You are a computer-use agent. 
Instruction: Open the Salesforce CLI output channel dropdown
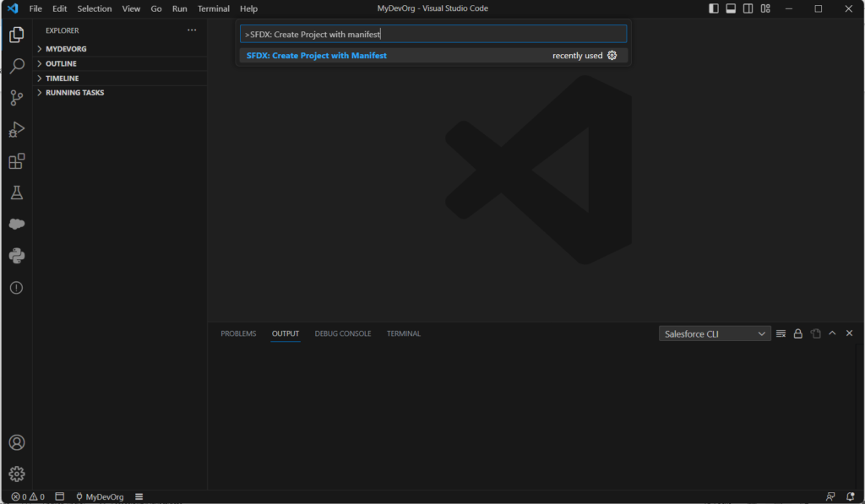point(715,333)
